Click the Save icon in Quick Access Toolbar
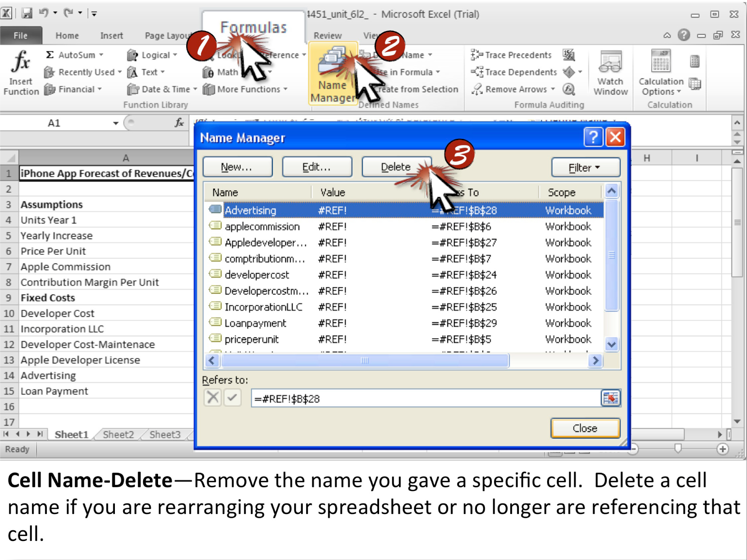This screenshot has height=560, width=747. click(27, 13)
